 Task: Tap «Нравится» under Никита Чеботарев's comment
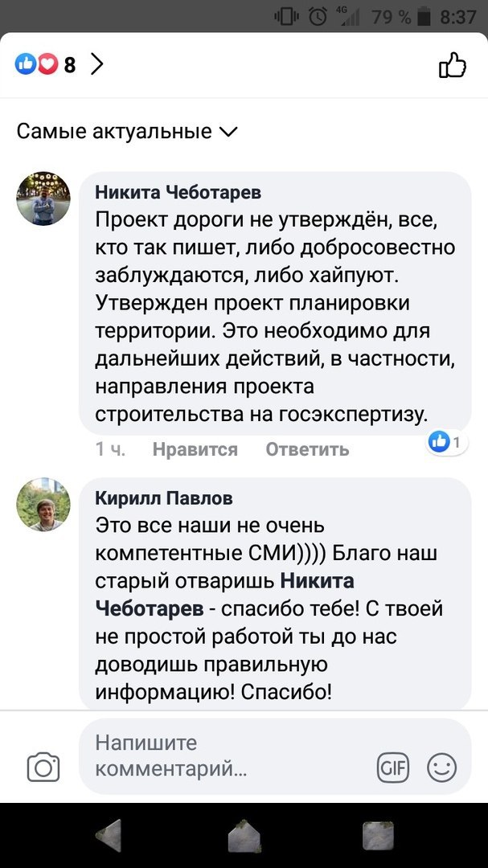point(195,449)
